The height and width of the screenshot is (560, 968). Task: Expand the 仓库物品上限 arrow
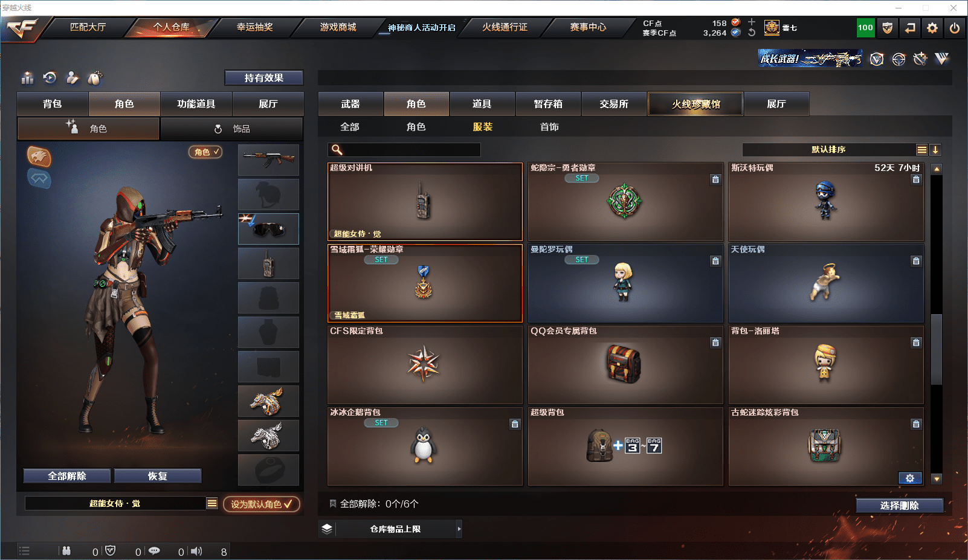[x=459, y=529]
